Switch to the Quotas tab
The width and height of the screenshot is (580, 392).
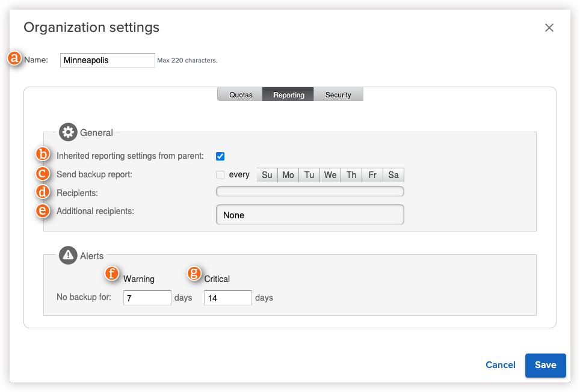point(240,94)
